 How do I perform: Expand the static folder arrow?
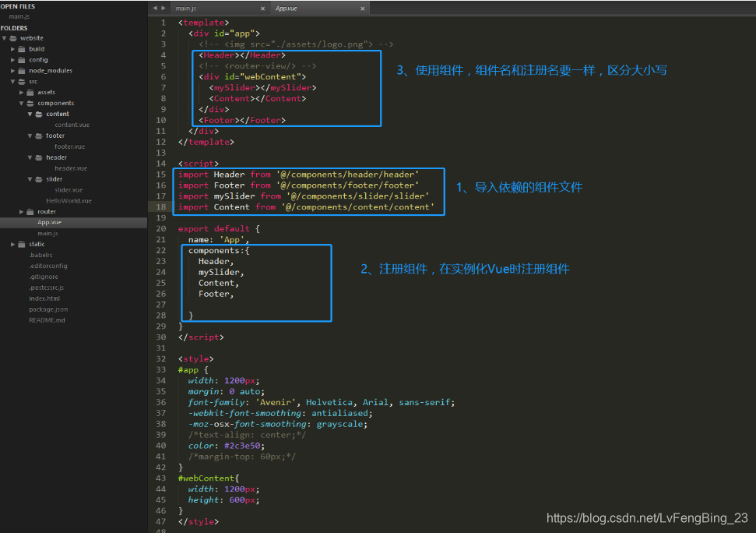(x=12, y=244)
